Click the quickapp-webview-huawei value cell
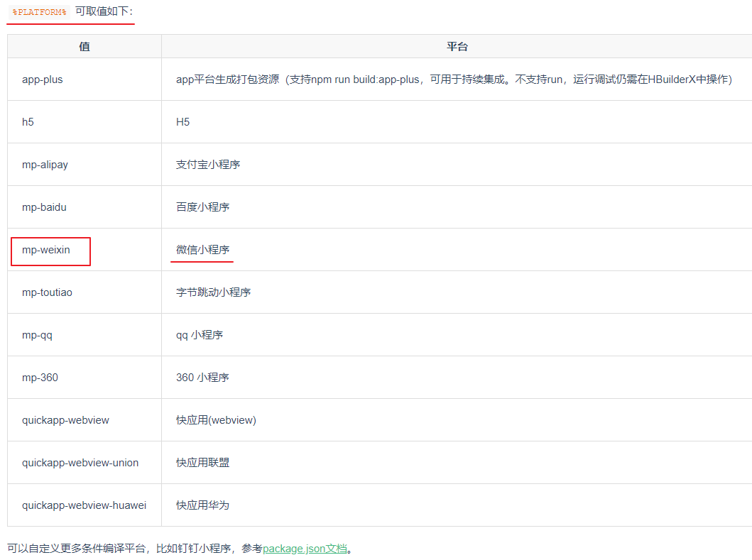This screenshot has width=752, height=560. tap(85, 505)
